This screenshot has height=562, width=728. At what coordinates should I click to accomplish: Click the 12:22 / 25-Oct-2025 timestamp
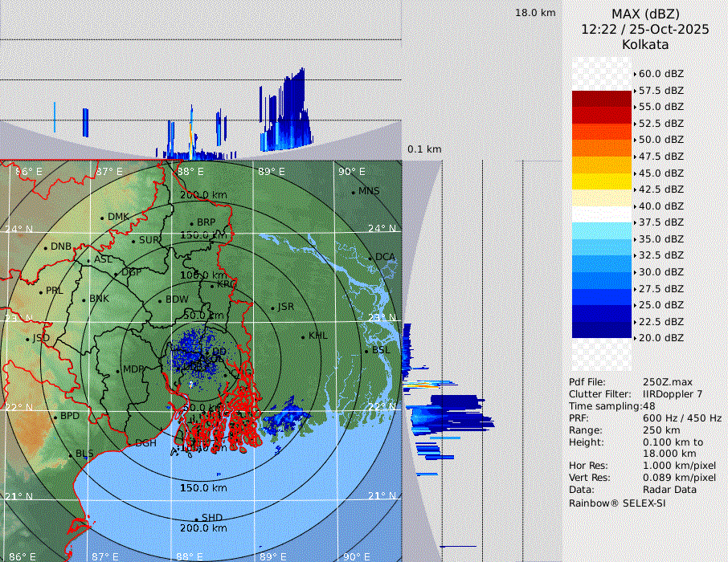(645, 29)
